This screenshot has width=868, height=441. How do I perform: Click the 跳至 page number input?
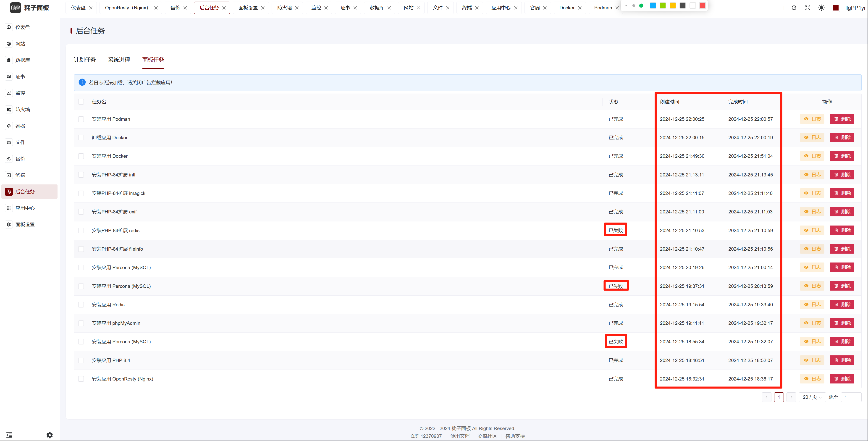click(x=851, y=397)
